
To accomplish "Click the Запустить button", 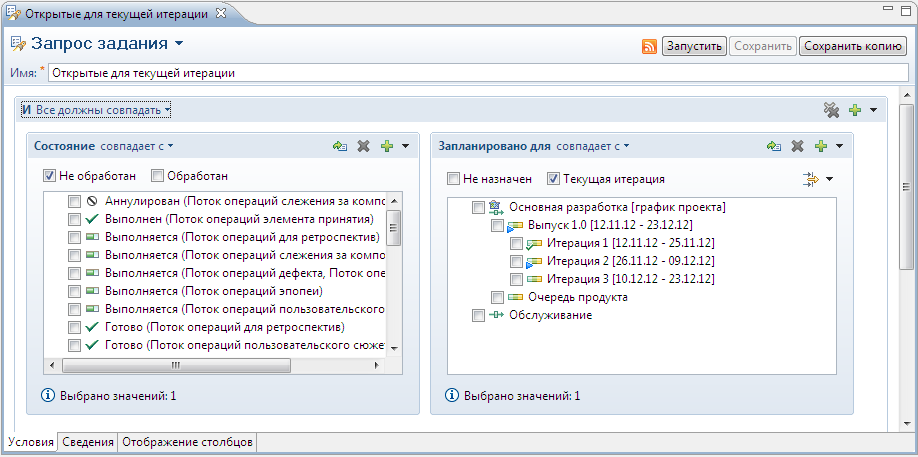I will click(694, 46).
